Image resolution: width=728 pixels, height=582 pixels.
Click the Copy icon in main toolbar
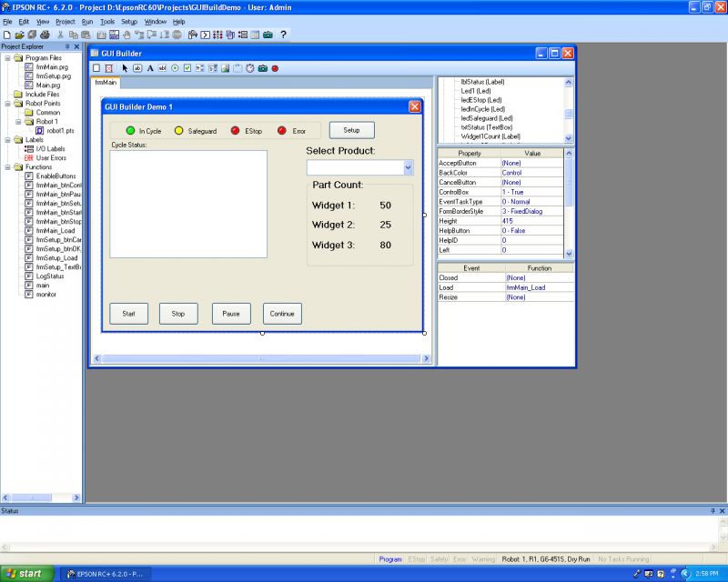[x=74, y=35]
